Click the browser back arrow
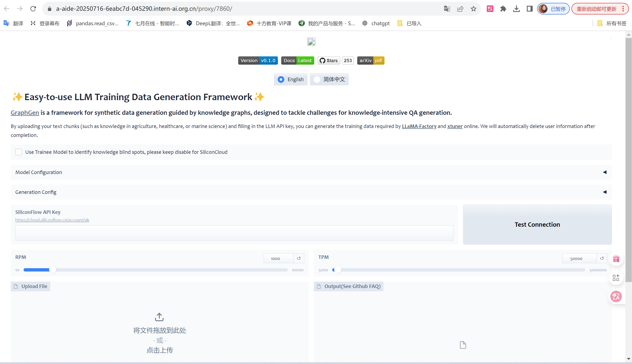 click(x=7, y=9)
